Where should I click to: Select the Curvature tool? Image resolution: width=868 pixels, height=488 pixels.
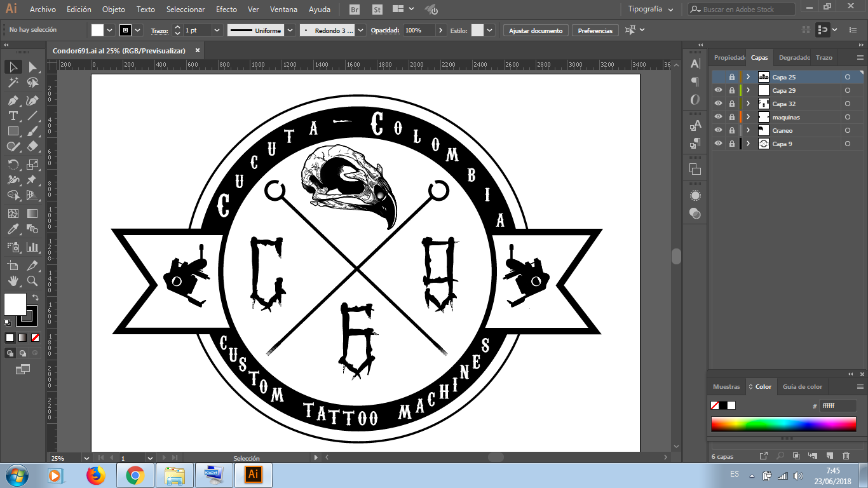(32, 100)
